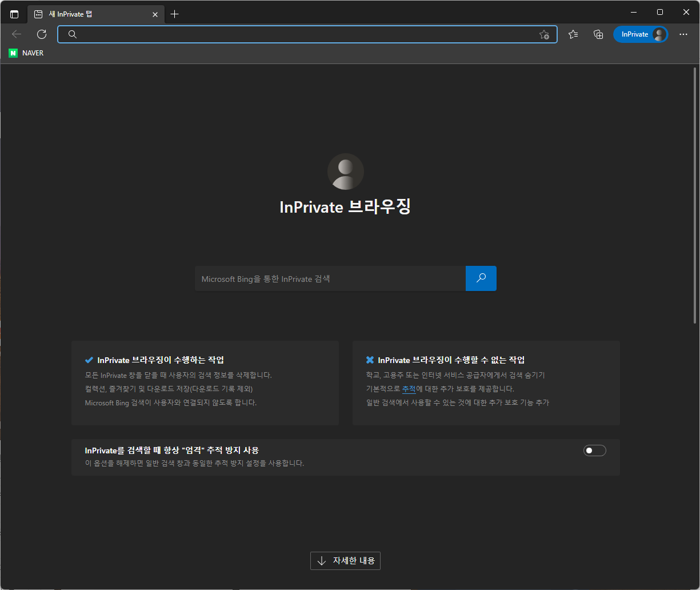Click "InPrivate 브라우징이 수행할 수 없는 작업" heading
The image size is (700, 590).
451,360
